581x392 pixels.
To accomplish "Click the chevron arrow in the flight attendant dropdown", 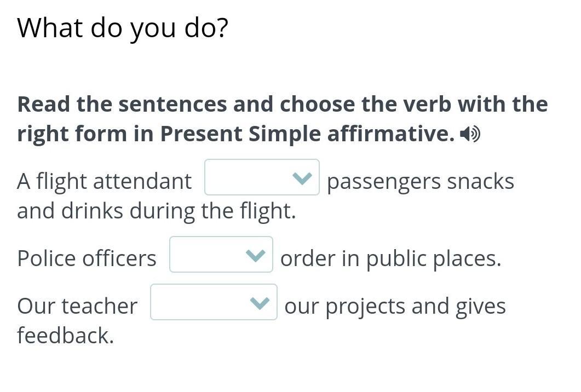I will (302, 178).
